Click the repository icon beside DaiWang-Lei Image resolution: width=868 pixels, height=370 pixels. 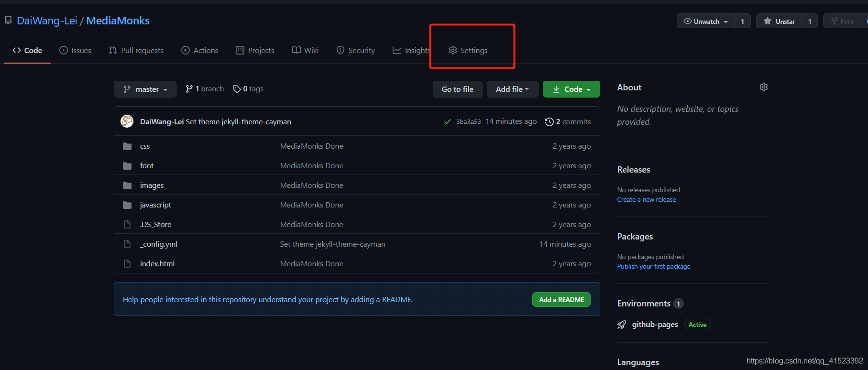(x=8, y=20)
